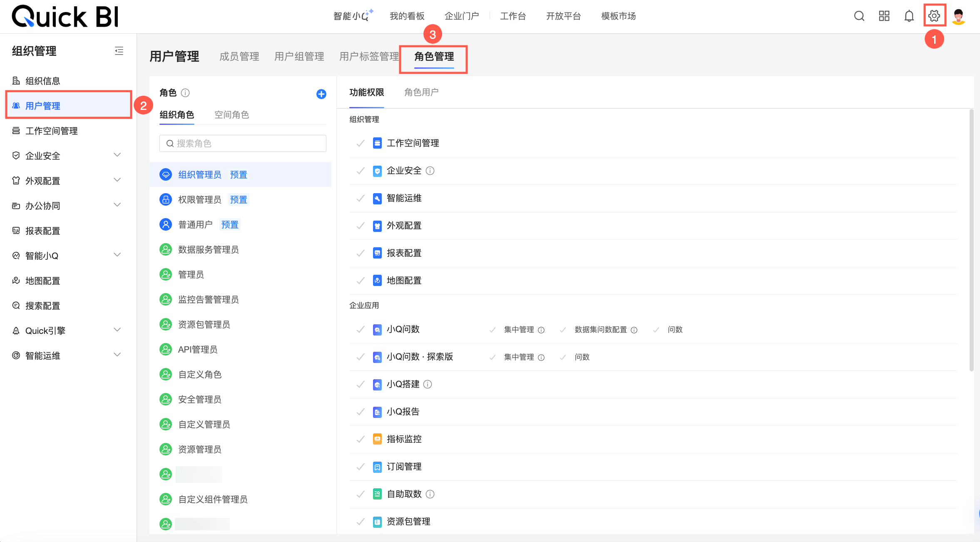Toggle the 智能运维 permission checkmark
The height and width of the screenshot is (542, 980).
(361, 198)
